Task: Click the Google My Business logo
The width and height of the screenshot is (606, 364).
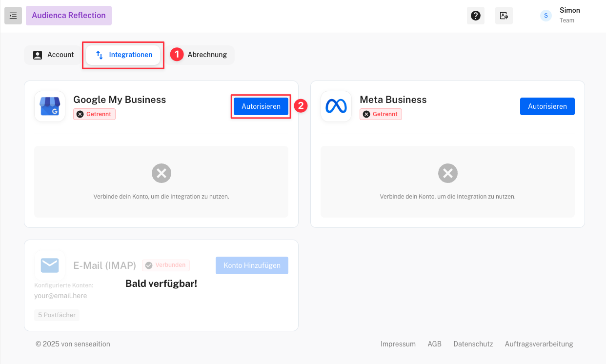Action: [50, 106]
